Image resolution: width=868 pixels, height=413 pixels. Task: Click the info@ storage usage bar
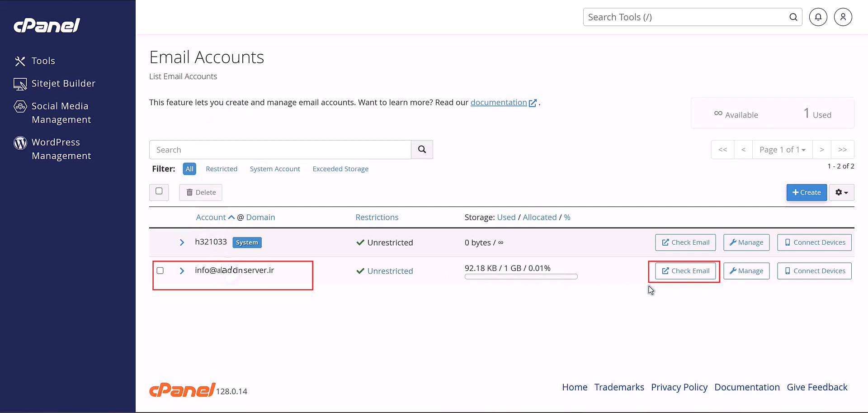coord(521,276)
